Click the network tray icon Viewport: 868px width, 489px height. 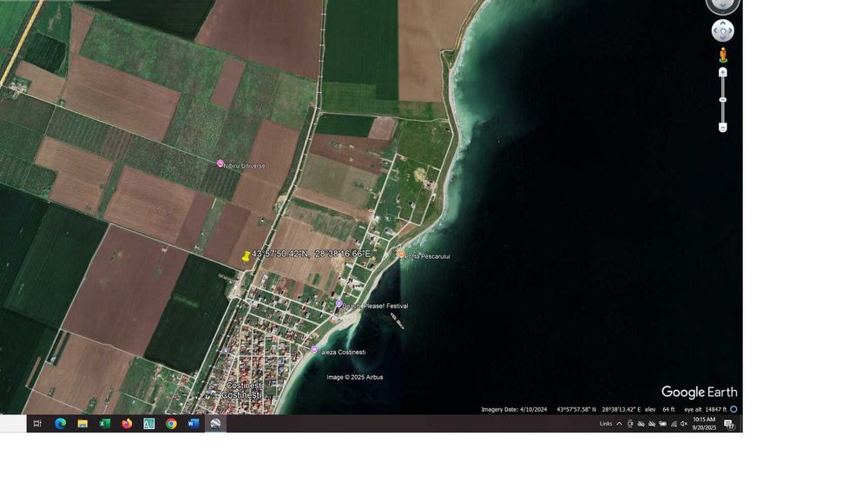674,424
